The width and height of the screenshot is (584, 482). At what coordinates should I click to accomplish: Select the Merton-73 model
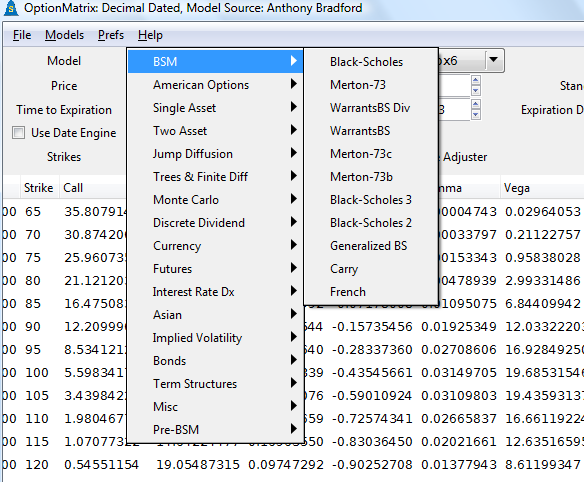pos(371,85)
